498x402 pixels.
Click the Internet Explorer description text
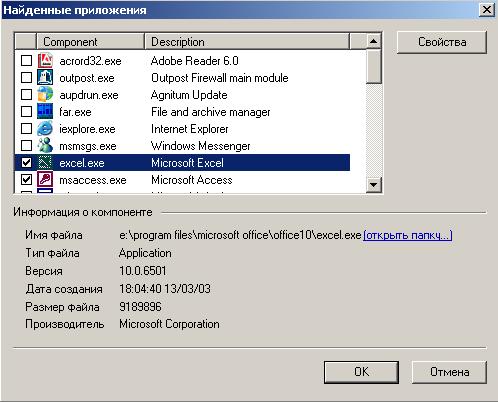pos(190,129)
